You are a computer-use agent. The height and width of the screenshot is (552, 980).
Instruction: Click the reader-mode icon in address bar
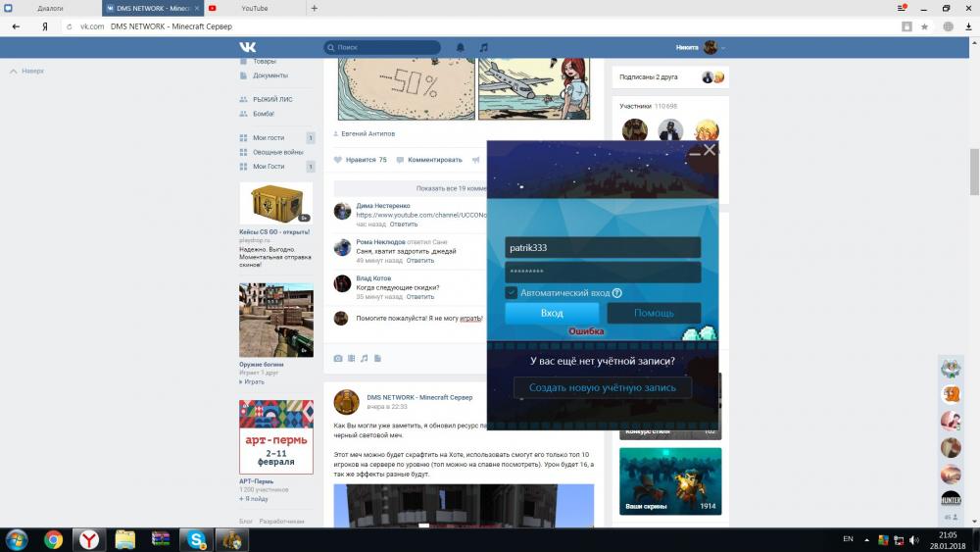tap(906, 26)
